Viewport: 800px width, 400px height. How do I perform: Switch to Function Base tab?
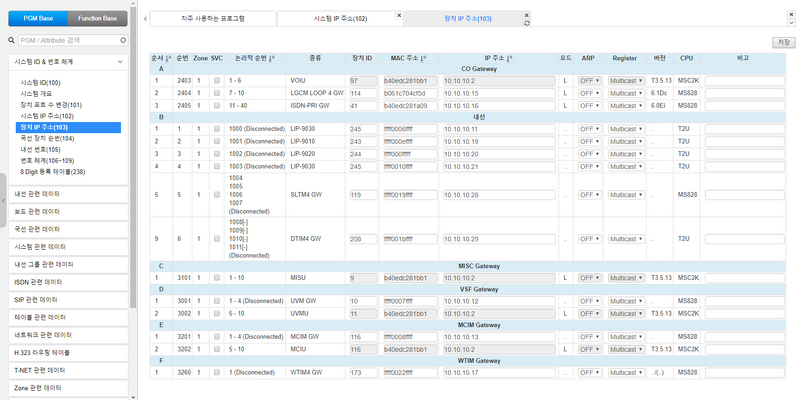coord(97,18)
